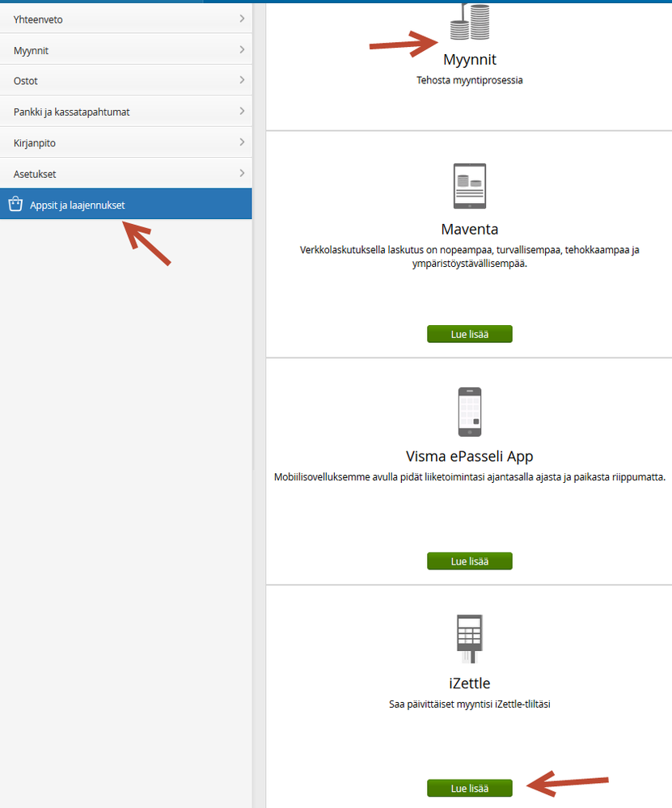
Task: Select Appsit ja laajennukset menu item
Action: [125, 204]
